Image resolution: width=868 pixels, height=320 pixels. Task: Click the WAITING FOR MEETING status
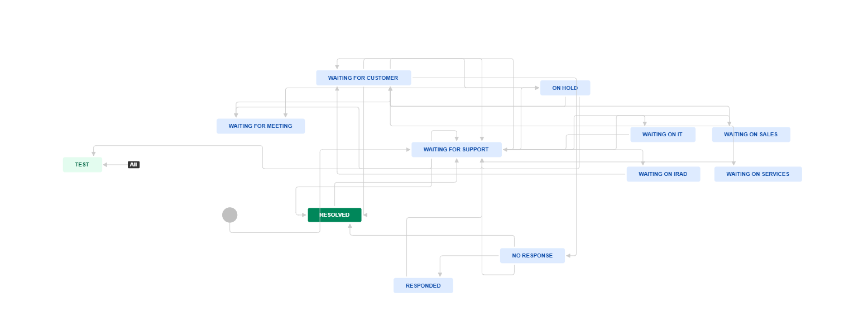[261, 126]
